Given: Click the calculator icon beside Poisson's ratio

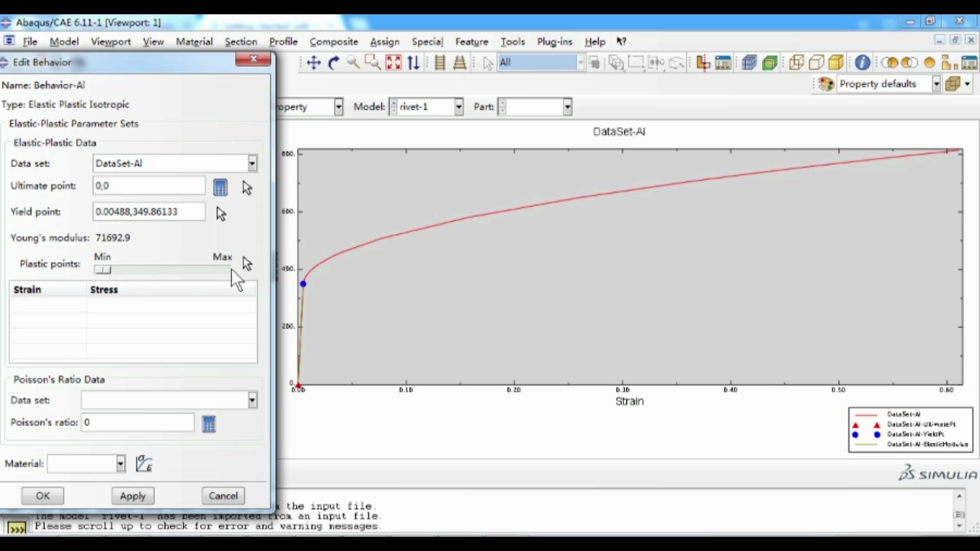Looking at the screenshot, I should [209, 424].
